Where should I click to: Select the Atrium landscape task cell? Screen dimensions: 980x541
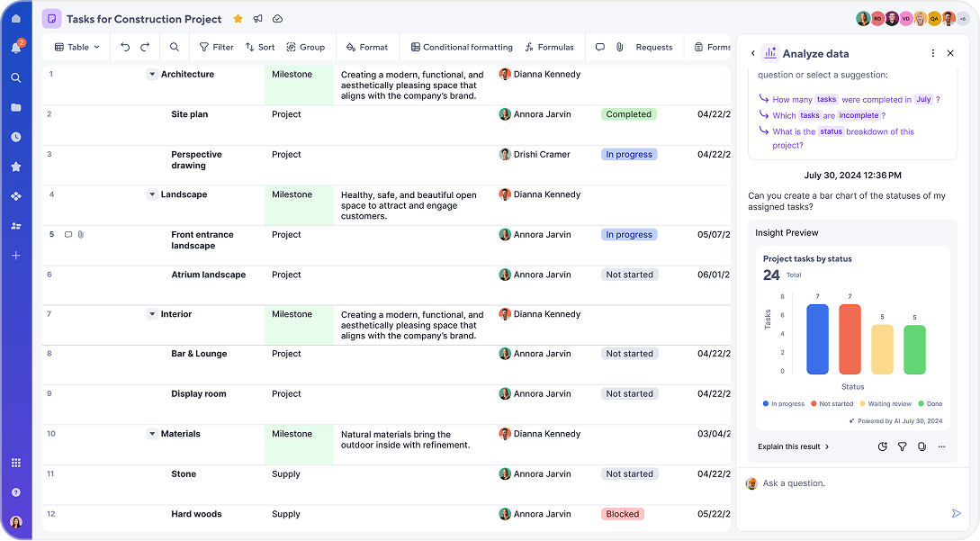tap(208, 275)
